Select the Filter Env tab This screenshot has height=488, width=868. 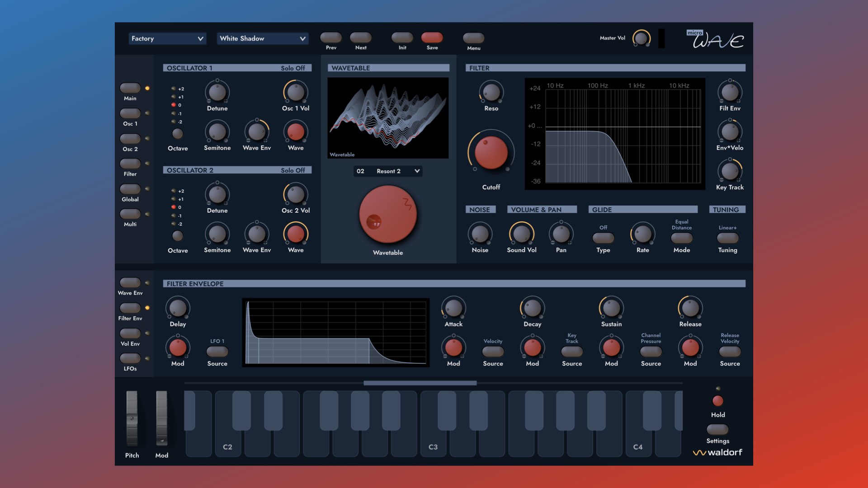(130, 309)
